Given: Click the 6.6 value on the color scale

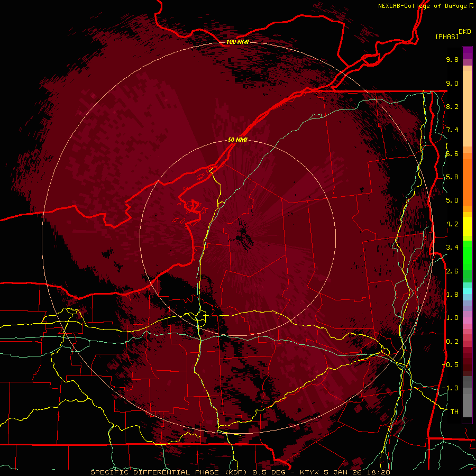Looking at the screenshot, I should tap(452, 153).
